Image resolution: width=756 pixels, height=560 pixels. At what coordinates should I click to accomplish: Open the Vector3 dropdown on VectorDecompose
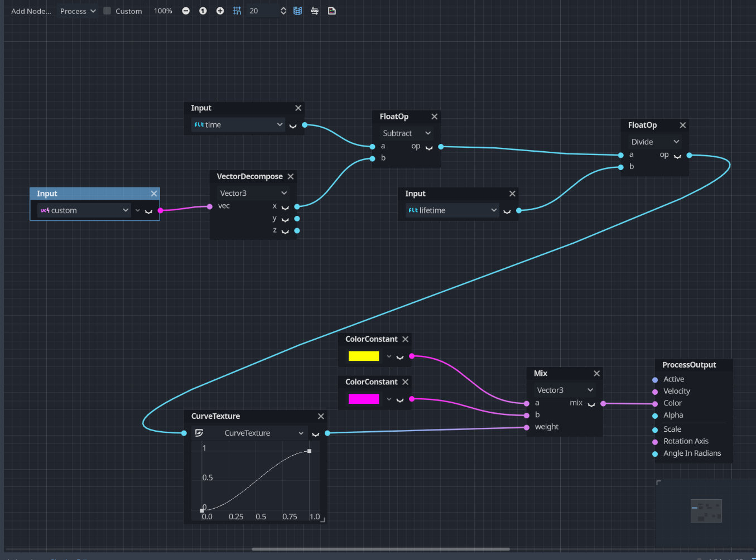pyautogui.click(x=253, y=192)
